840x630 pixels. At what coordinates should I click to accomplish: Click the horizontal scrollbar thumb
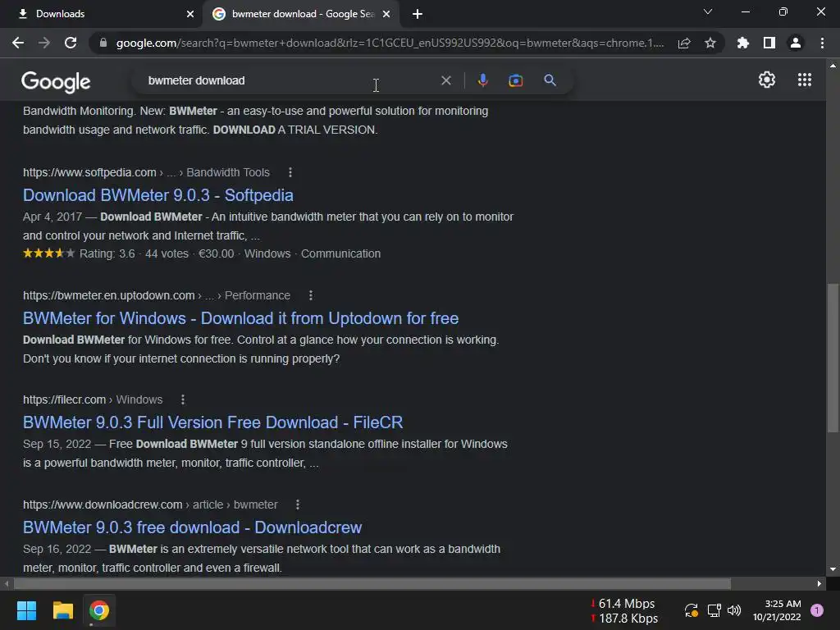[x=372, y=583]
